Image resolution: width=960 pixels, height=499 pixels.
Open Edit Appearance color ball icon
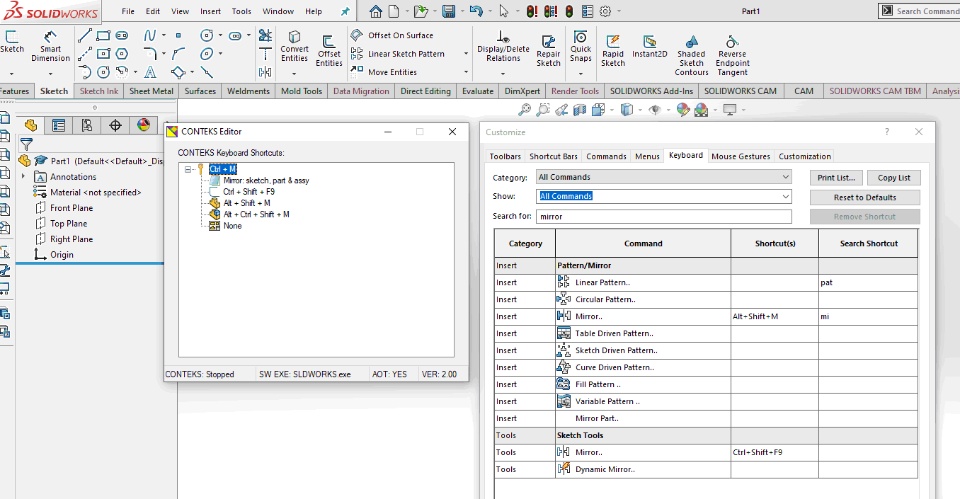pyautogui.click(x=683, y=110)
